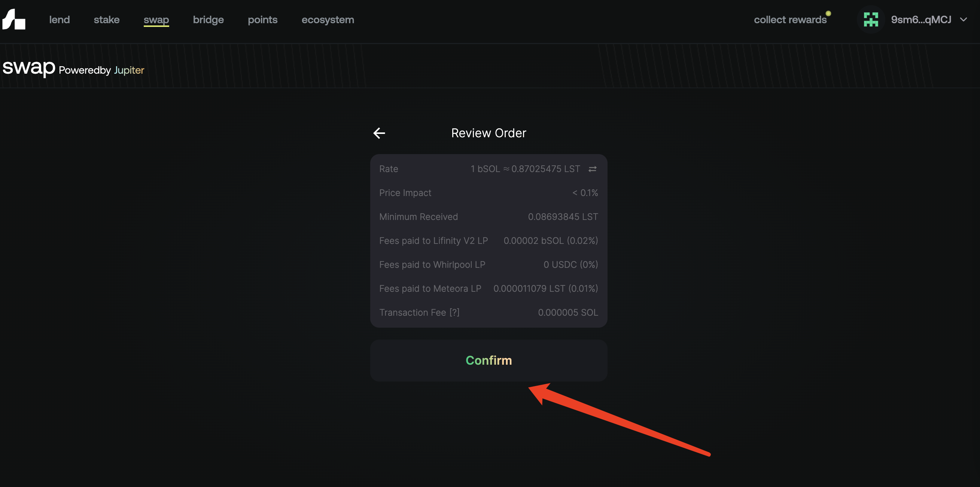Flip the rate with swap-arrows icon
980x487 pixels.
pyautogui.click(x=592, y=169)
